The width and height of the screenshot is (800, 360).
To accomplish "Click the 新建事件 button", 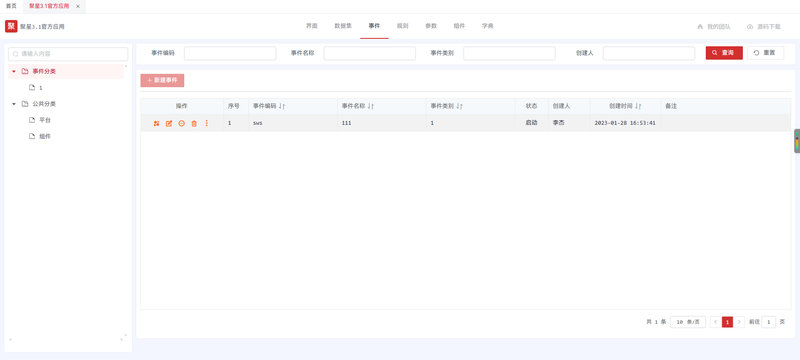I will (162, 81).
